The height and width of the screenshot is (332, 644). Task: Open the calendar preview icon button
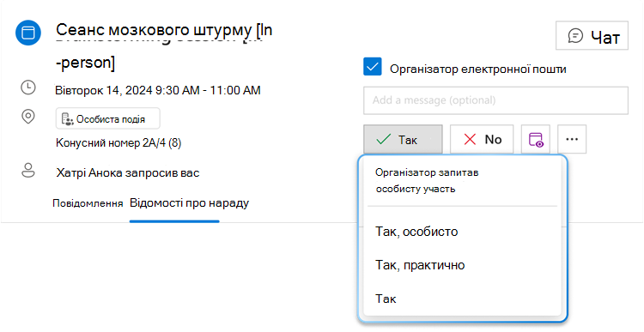tap(536, 140)
